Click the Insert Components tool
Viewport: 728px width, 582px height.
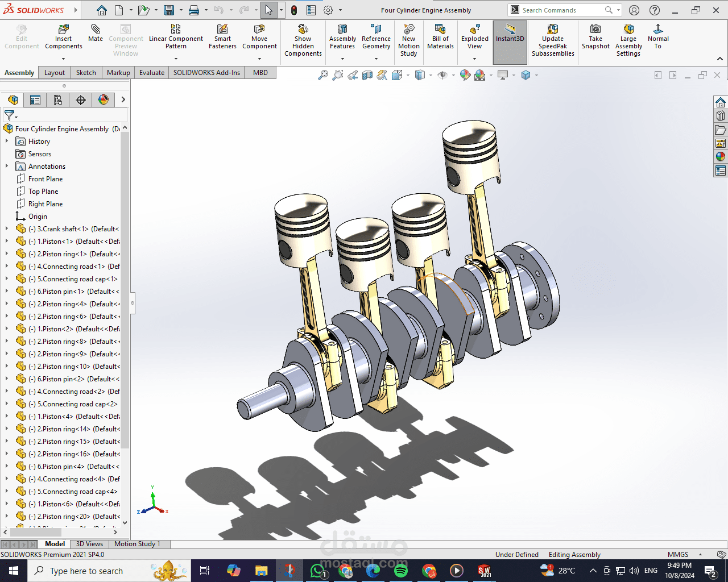click(x=64, y=37)
